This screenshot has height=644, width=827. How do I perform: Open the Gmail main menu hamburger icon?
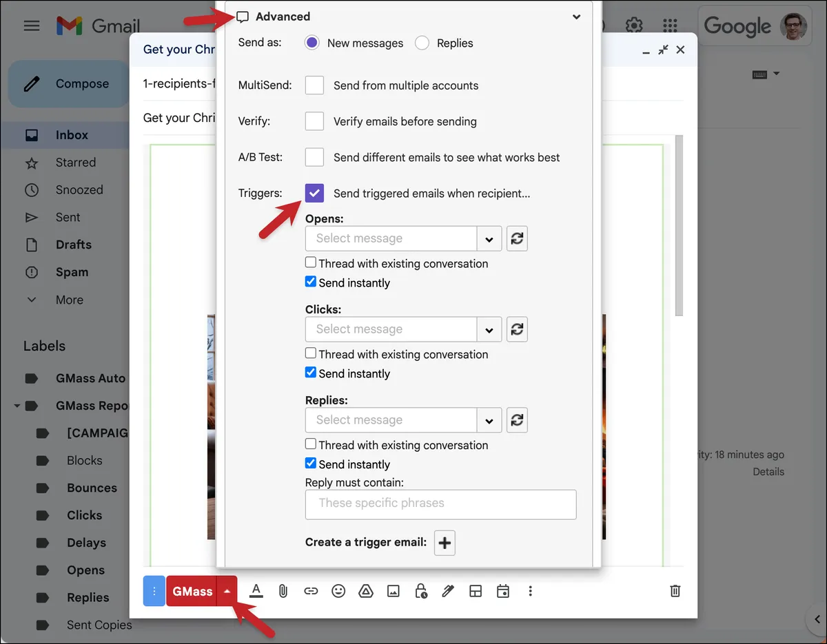pyautogui.click(x=32, y=26)
